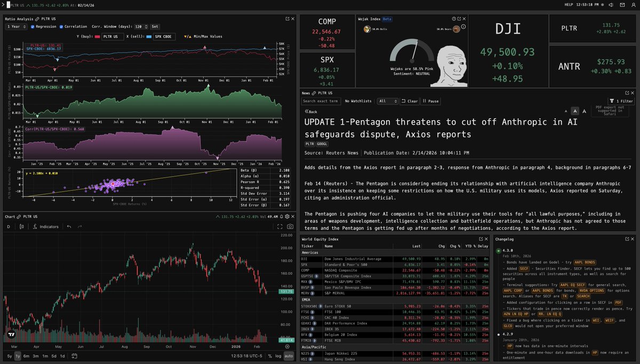Click the red Y (buy) color swatch
The image size is (640, 364).
click(x=98, y=37)
